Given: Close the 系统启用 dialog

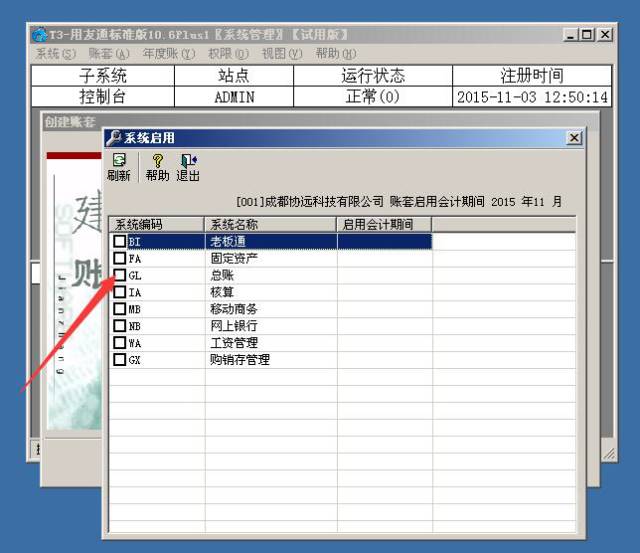Looking at the screenshot, I should 574,138.
